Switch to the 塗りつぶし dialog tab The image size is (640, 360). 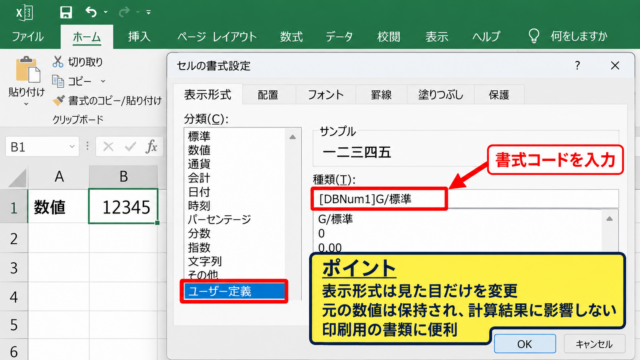440,95
